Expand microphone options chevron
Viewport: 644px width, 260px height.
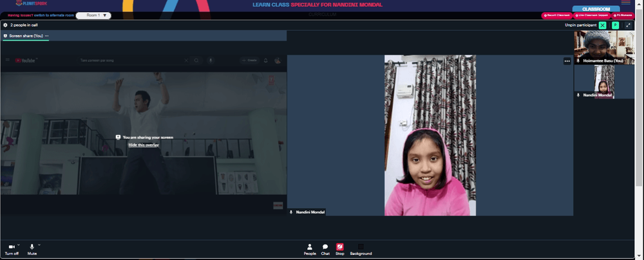[39, 245]
